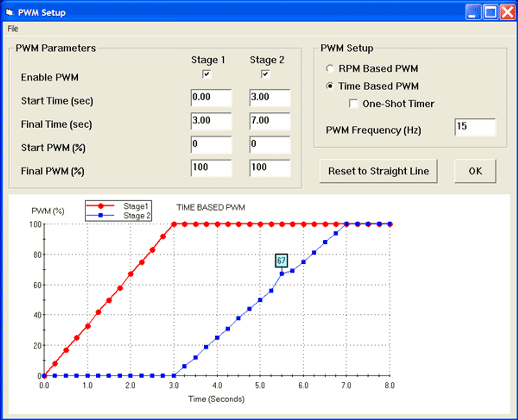Click Stage 2 Final PWM field
This screenshot has width=518, height=420.
point(270,168)
